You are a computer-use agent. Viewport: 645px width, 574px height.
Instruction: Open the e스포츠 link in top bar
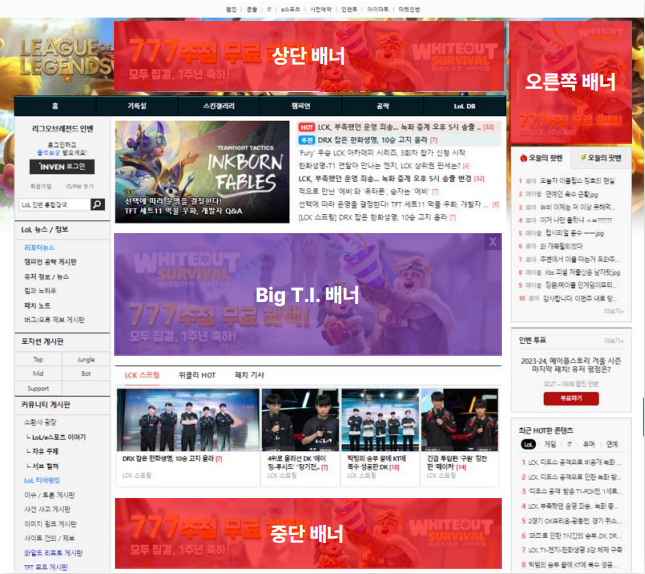(290, 9)
